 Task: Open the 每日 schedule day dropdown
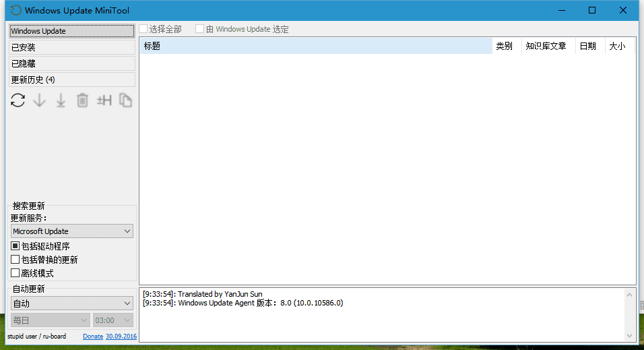(50, 320)
